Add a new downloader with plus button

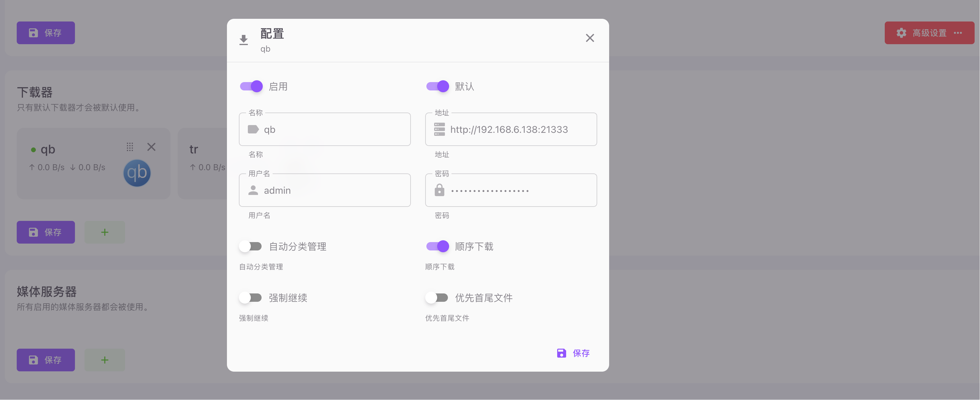coord(105,232)
